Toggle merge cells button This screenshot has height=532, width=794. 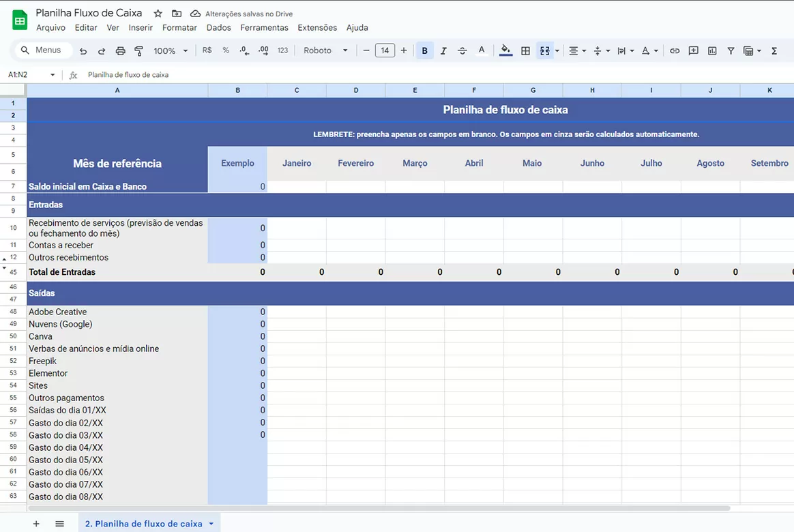coord(545,50)
